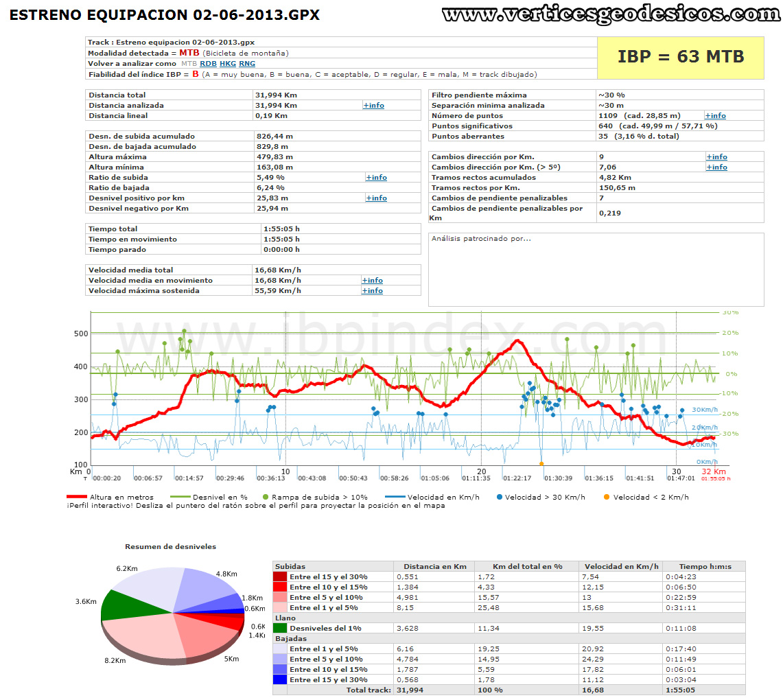Click the orange low-speed marker on chart baseline
This screenshot has height=700, width=783.
coord(541,464)
